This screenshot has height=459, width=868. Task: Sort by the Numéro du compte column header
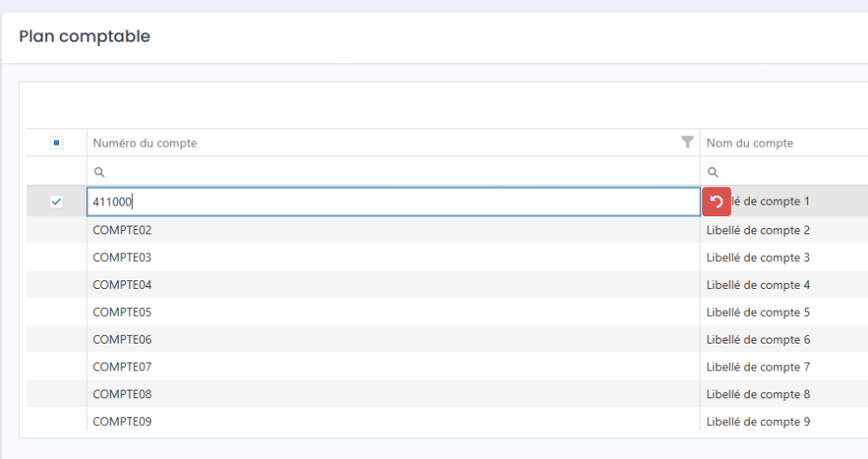[x=145, y=143]
